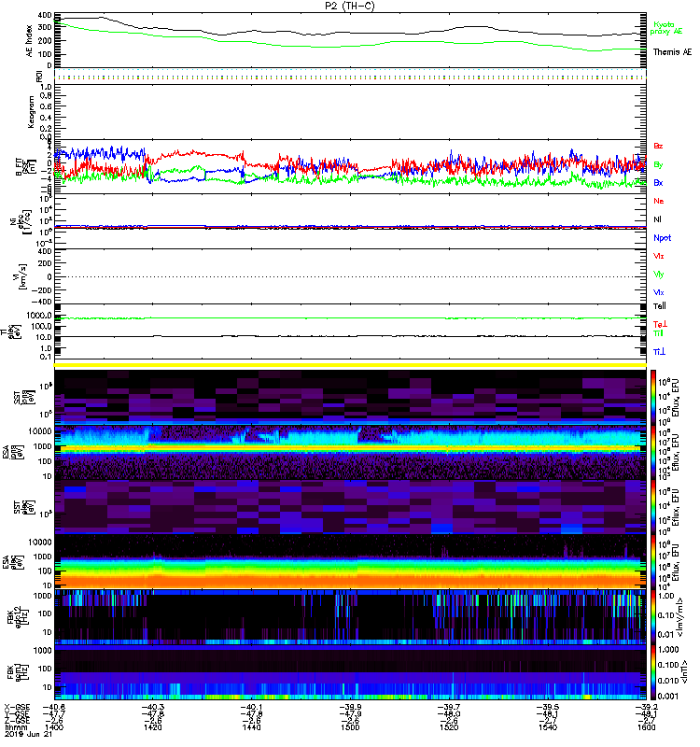Click the X-GSE value "-40.8"

53,707
